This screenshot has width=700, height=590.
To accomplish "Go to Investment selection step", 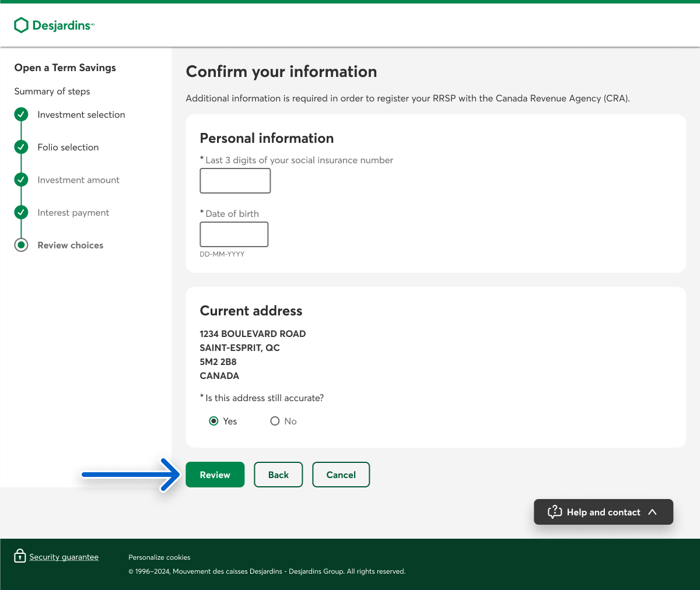I will tap(81, 115).
